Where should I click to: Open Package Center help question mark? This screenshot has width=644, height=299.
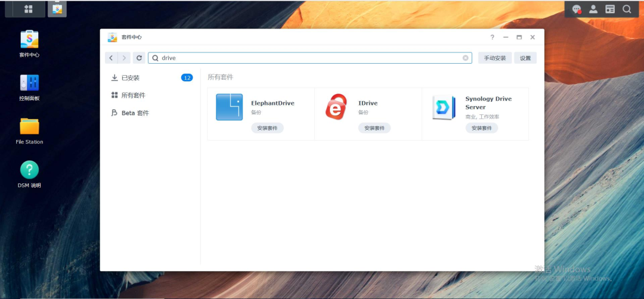[493, 37]
